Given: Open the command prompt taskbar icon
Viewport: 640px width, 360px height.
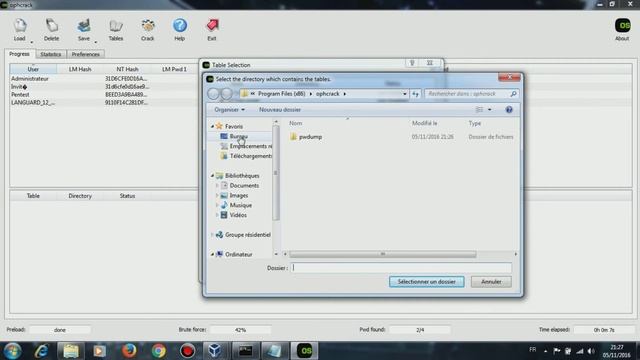Looking at the screenshot, I should (x=246, y=351).
